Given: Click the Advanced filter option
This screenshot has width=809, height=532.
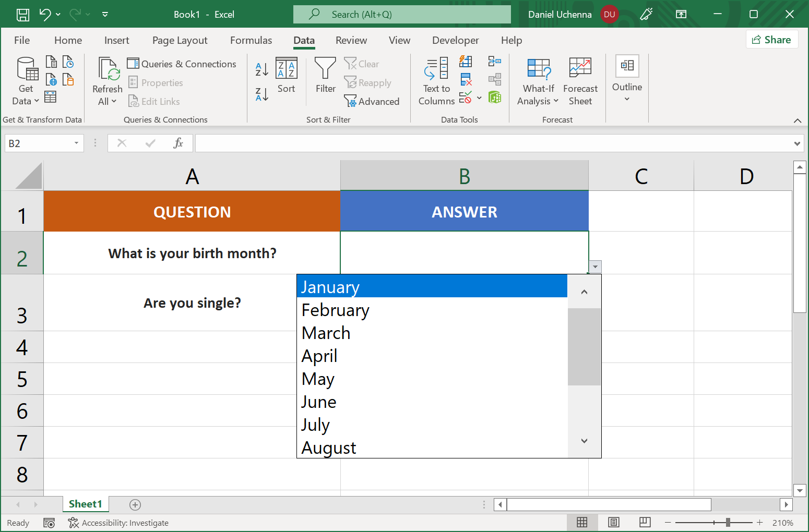Looking at the screenshot, I should (x=372, y=101).
